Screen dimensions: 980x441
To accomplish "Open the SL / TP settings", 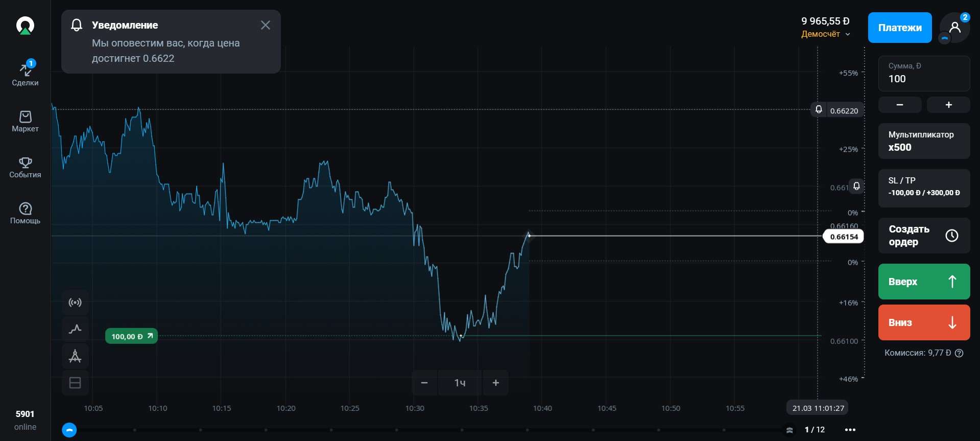I will point(924,188).
